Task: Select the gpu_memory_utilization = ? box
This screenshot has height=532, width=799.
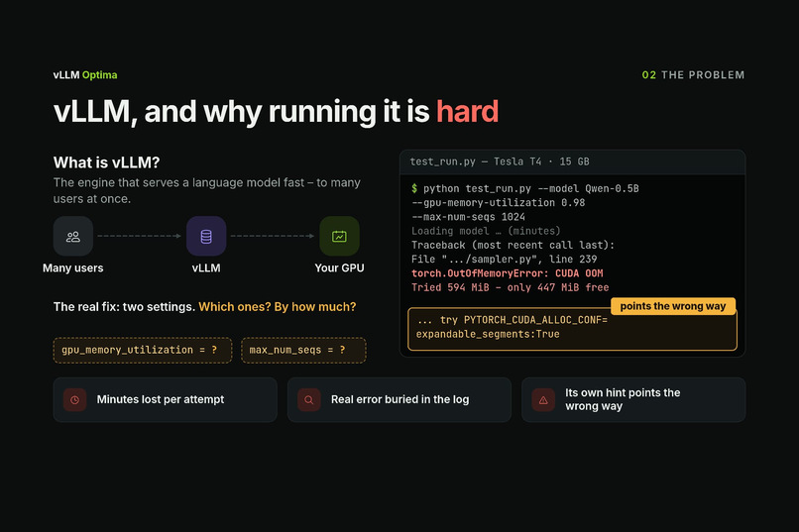Action: pos(143,351)
